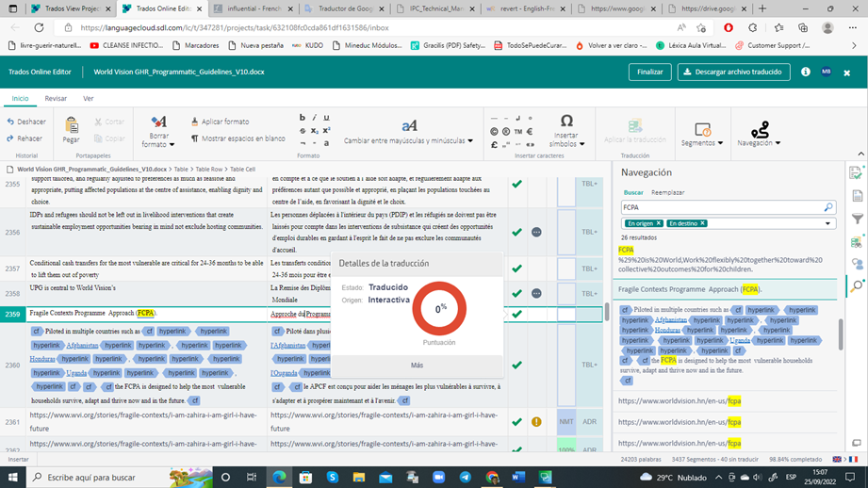This screenshot has width=868, height=488.
Task: Insert the copyright symbol
Action: (494, 132)
